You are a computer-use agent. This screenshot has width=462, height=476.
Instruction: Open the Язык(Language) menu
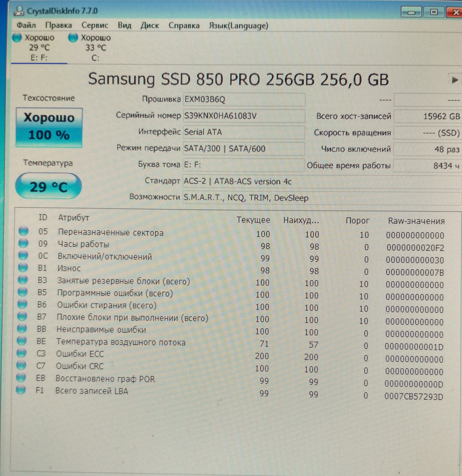[238, 26]
